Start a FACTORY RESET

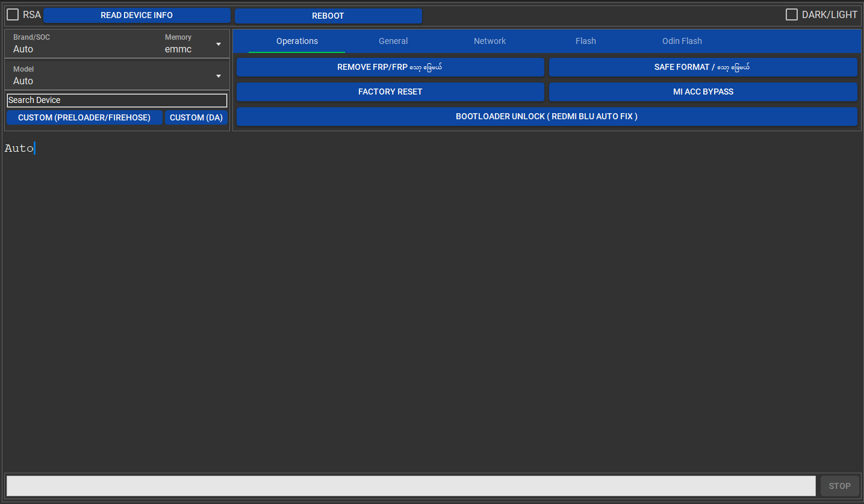pyautogui.click(x=390, y=92)
